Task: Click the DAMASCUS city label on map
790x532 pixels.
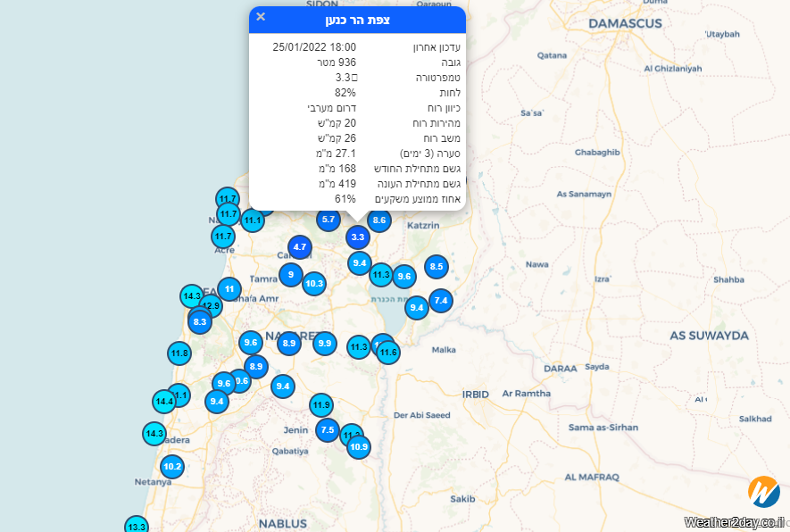Action: [625, 24]
